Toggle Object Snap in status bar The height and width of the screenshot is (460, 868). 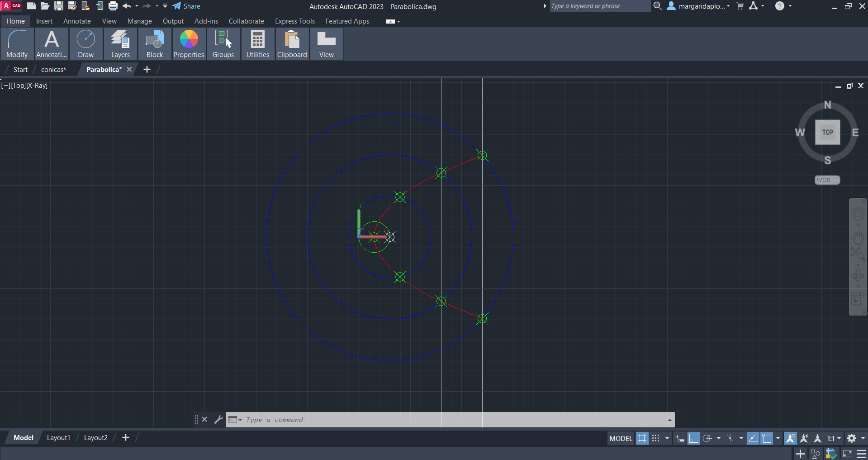pos(767,438)
